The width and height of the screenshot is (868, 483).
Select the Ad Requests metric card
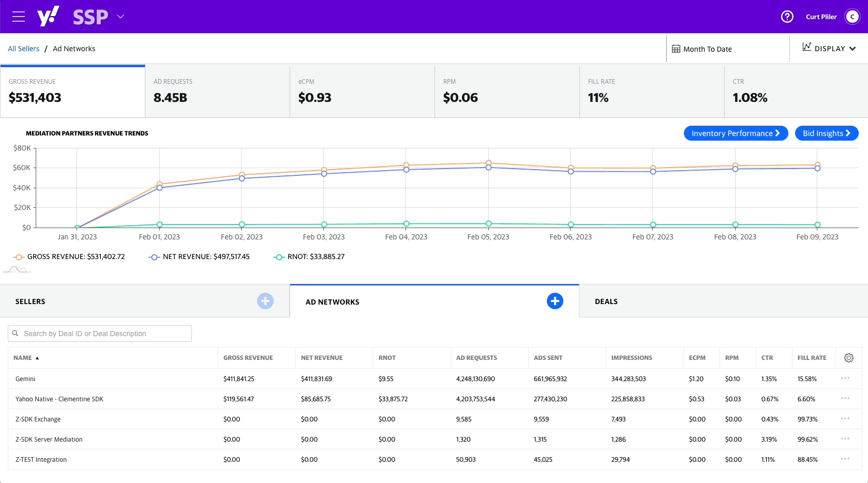pyautogui.click(x=218, y=92)
